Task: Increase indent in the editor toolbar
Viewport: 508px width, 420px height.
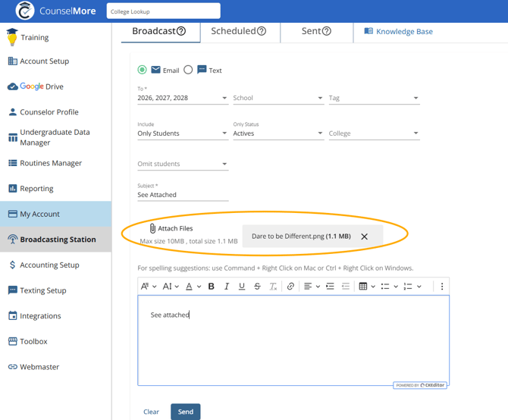Action: [330, 287]
